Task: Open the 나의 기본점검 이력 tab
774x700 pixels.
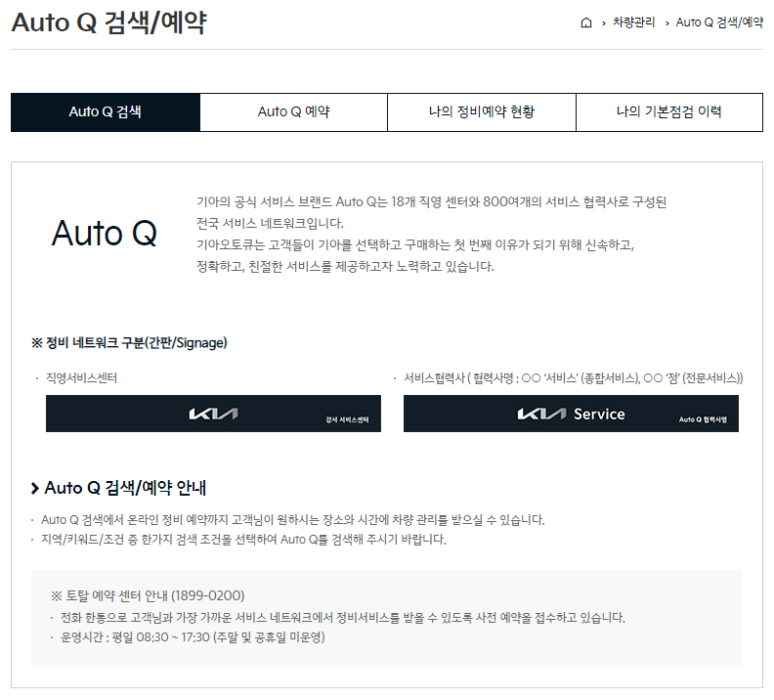Action: pos(669,112)
